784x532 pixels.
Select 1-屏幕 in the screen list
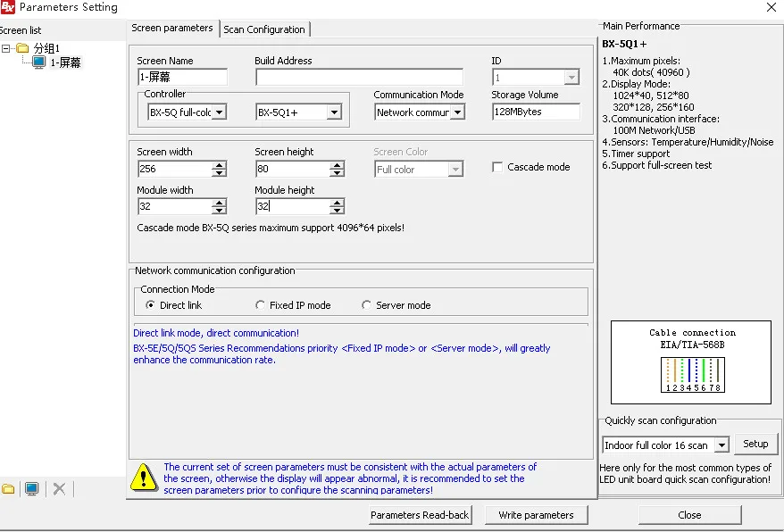tap(65, 62)
